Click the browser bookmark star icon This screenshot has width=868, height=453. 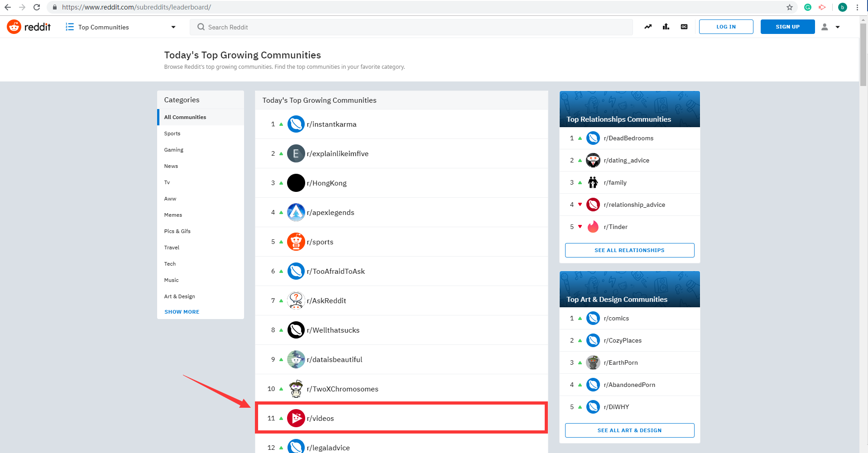[790, 7]
